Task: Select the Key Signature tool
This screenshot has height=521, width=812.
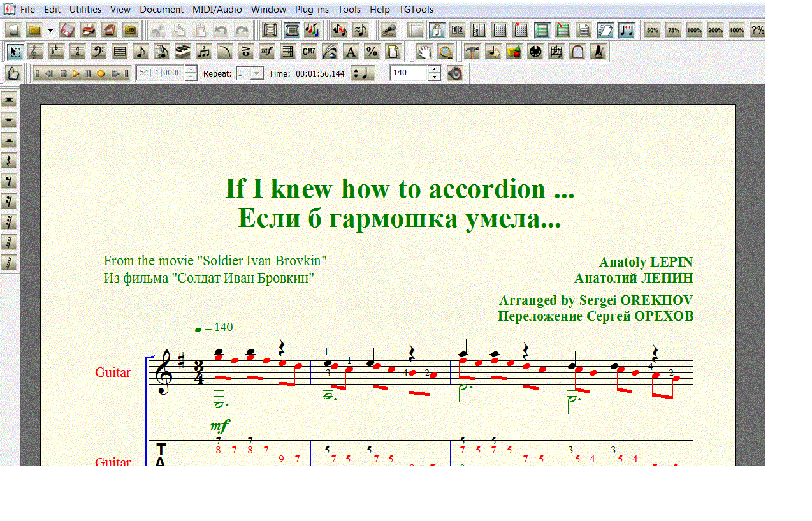Action: (x=55, y=52)
